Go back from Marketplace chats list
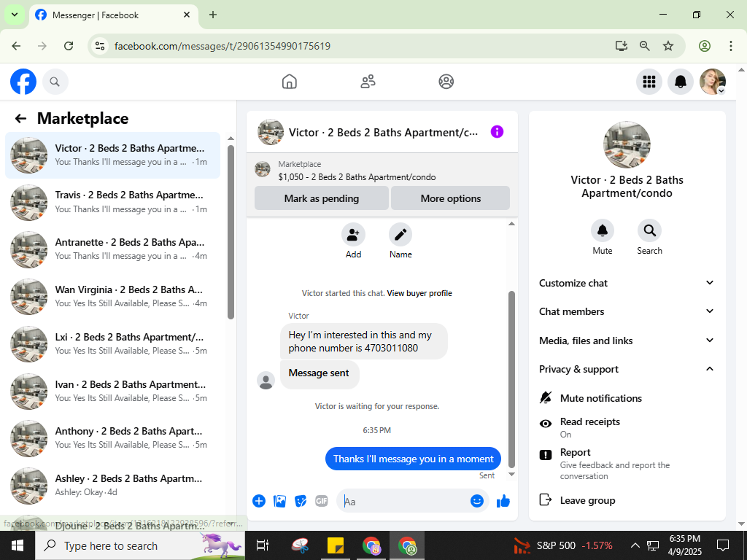Screen dimensions: 747x560 click(x=20, y=119)
